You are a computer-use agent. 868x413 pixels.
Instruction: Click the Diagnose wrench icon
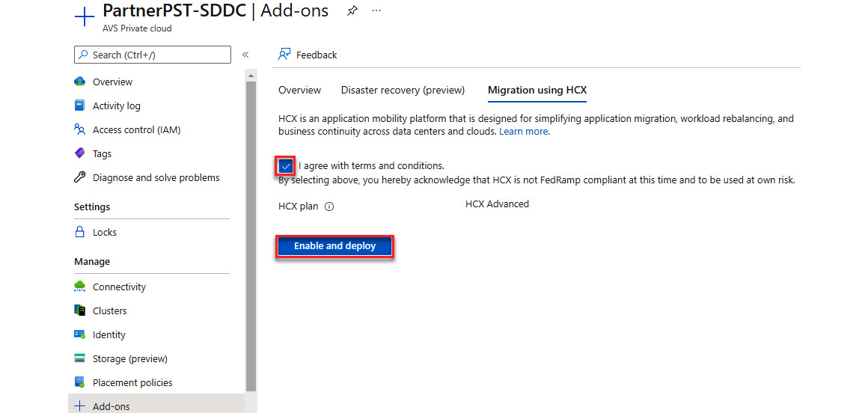[80, 177]
